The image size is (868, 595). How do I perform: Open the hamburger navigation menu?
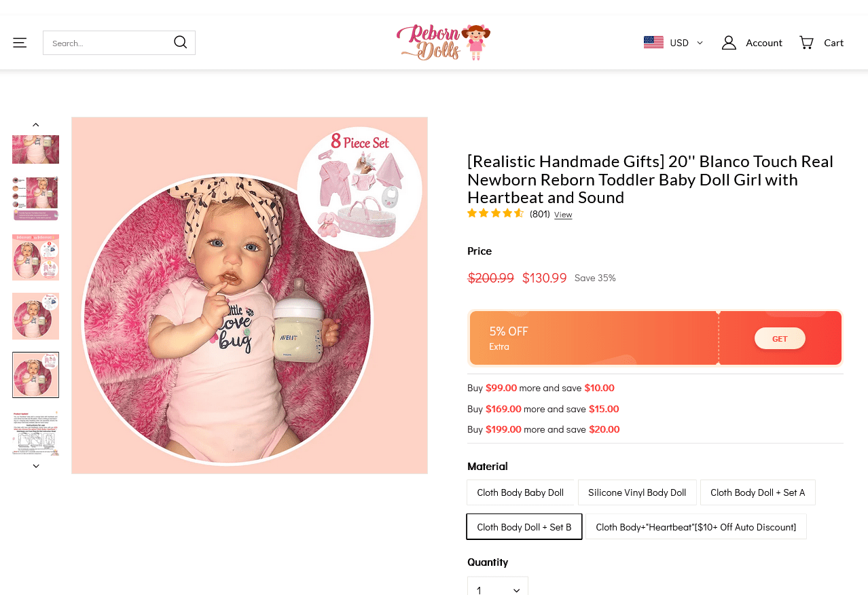pyautogui.click(x=21, y=41)
